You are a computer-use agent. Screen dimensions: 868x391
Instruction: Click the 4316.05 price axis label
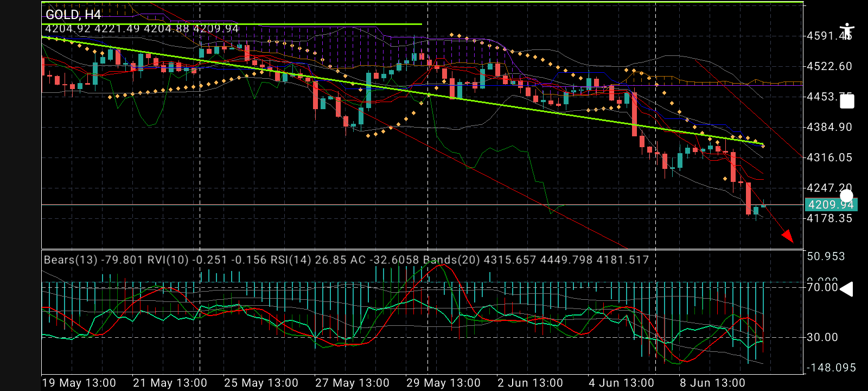(x=829, y=157)
